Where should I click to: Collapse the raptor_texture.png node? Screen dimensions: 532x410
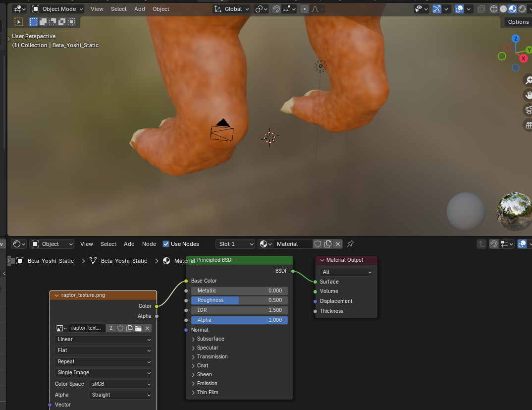(56, 295)
